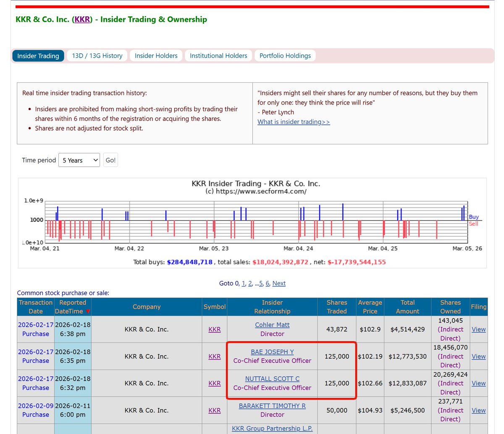504x434 pixels.
Task: View the filing for the BARAKETT TIMOTHY purchase
Action: [x=478, y=410]
